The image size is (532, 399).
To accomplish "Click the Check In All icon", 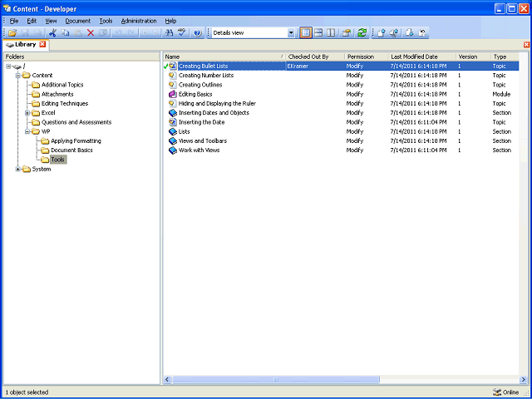I will click(x=394, y=33).
